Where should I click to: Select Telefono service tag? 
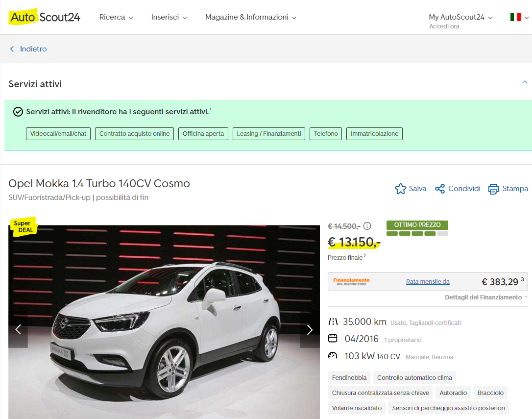tap(326, 134)
